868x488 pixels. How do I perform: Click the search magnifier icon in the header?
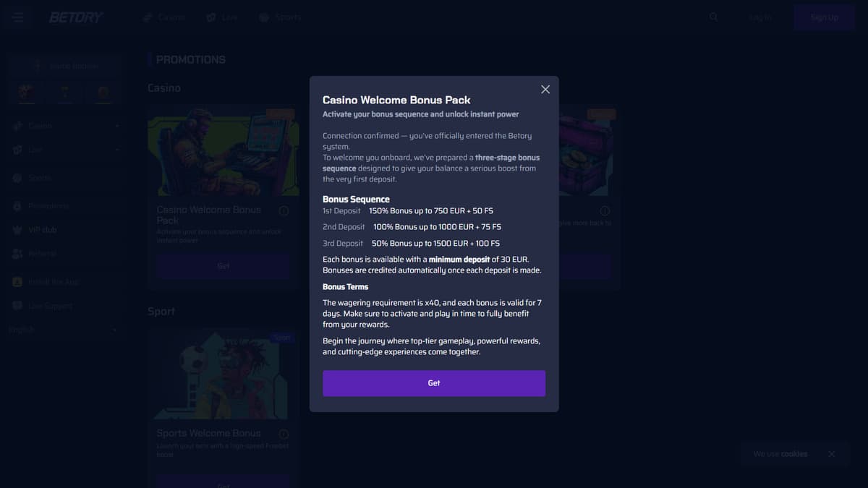tap(714, 17)
